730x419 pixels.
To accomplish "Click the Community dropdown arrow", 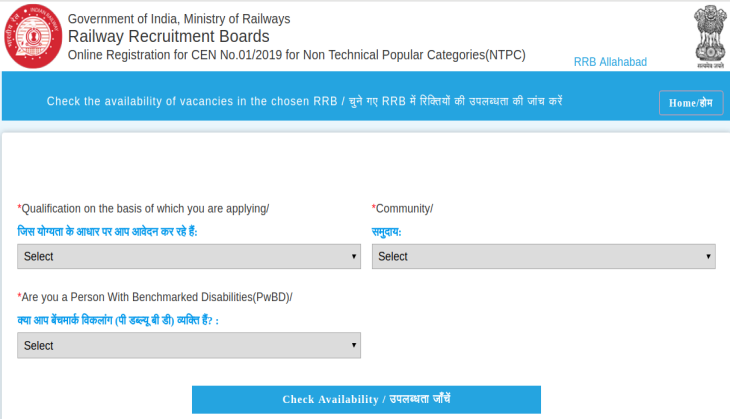I will [708, 257].
